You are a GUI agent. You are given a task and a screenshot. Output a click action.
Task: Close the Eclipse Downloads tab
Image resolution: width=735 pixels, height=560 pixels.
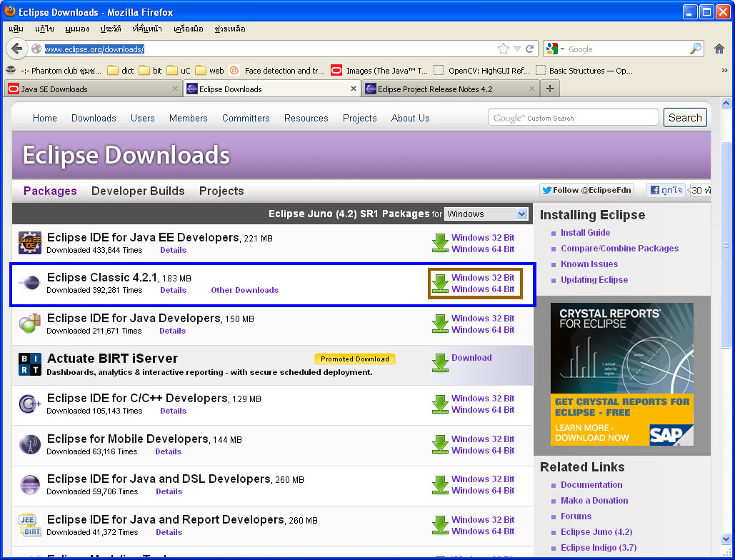pyautogui.click(x=354, y=89)
